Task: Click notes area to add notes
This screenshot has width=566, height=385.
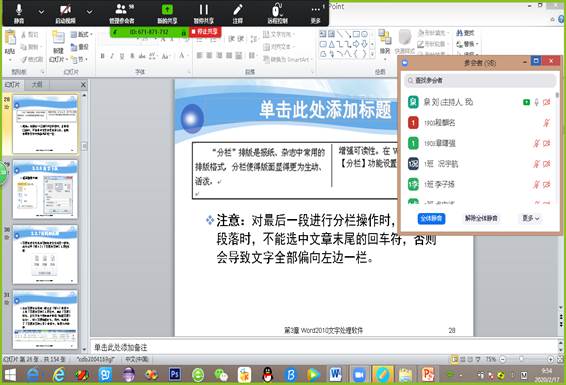Action: click(324, 347)
